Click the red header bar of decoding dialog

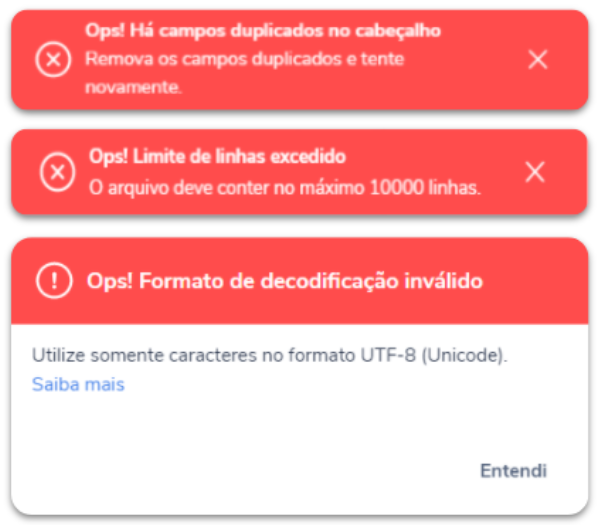point(300,281)
